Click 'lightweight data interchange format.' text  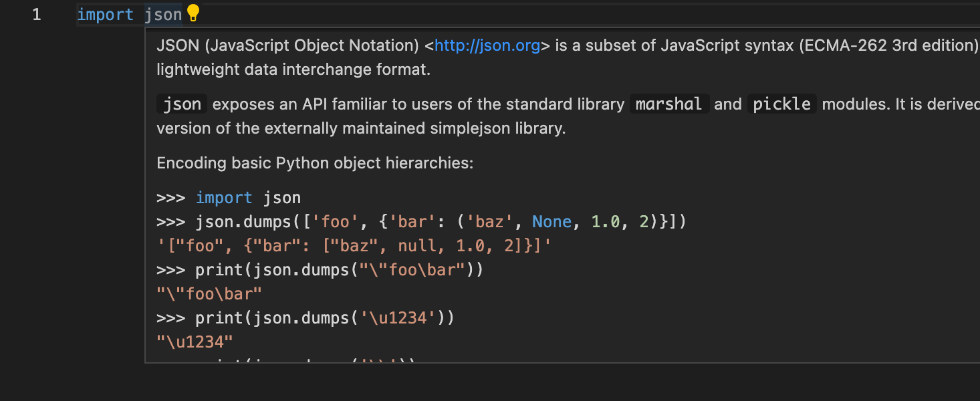pyautogui.click(x=293, y=70)
